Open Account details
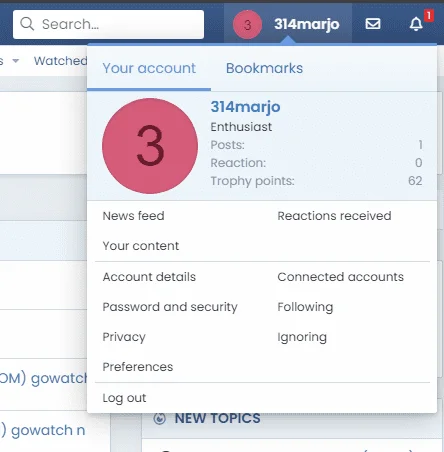Viewport: 444px width, 452px height. coord(149,277)
